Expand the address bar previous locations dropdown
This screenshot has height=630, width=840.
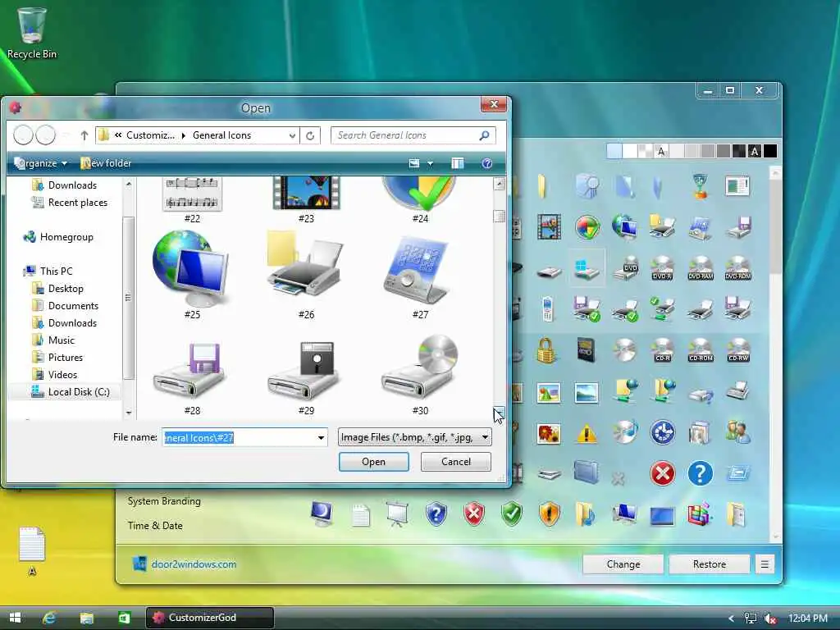point(292,135)
